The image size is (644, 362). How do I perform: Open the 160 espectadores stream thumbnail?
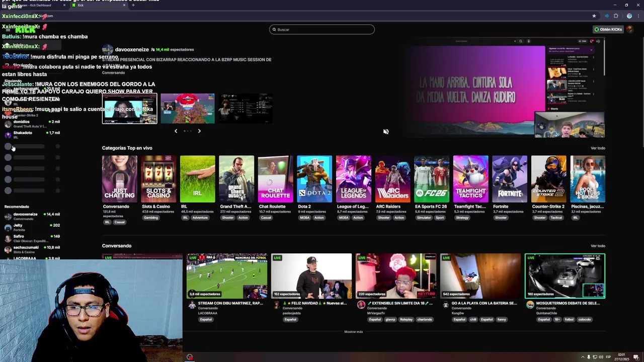(x=565, y=276)
